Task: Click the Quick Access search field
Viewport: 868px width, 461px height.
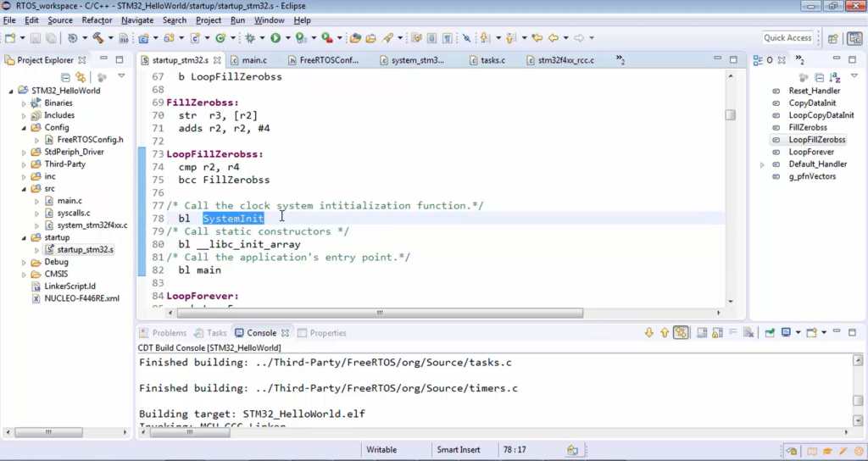Action: pyautogui.click(x=787, y=38)
